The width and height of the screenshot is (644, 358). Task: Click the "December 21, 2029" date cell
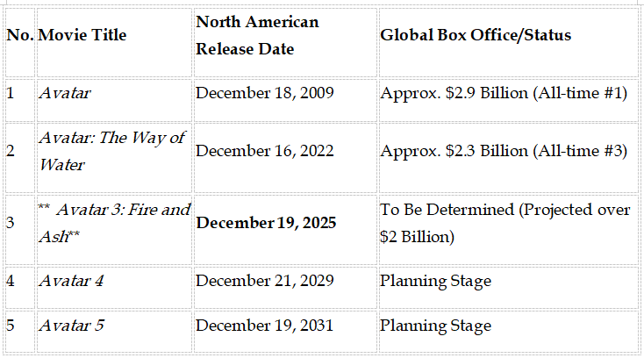tap(264, 281)
